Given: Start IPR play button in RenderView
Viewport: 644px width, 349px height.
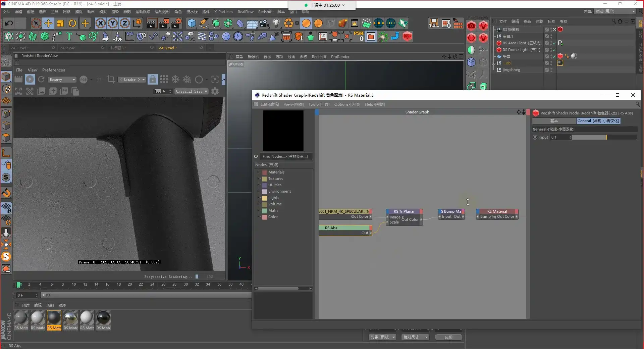Looking at the screenshot, I should tap(30, 80).
